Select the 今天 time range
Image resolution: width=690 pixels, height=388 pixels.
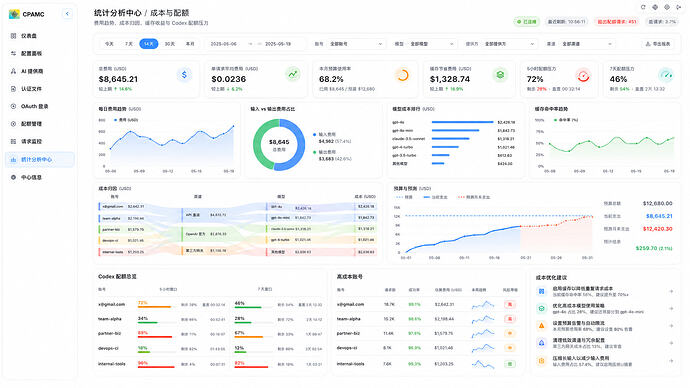[x=109, y=44]
